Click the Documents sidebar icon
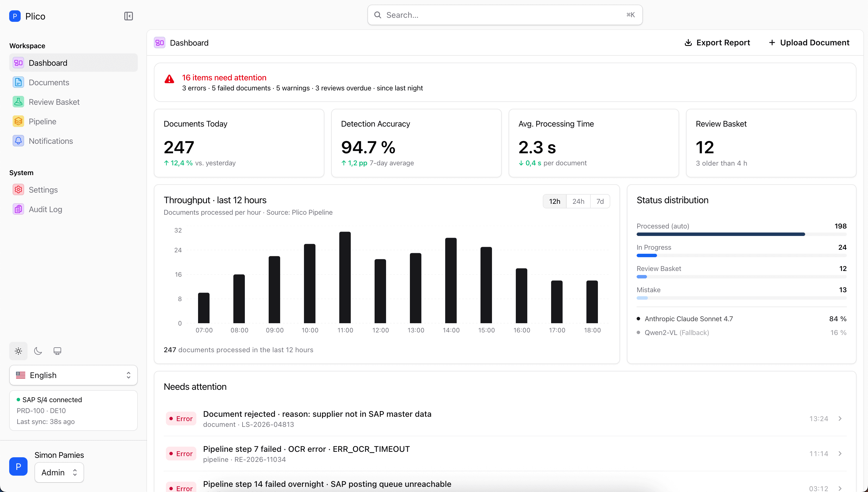 coord(18,82)
